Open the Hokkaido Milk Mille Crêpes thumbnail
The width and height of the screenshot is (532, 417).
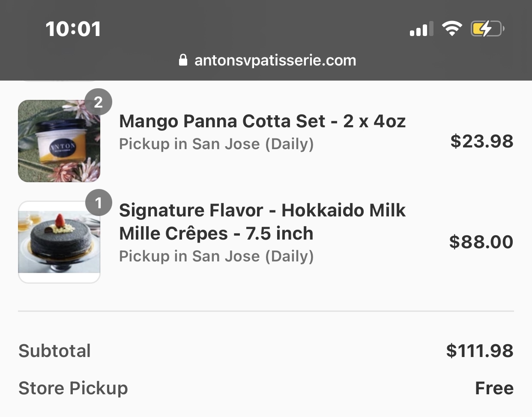coord(59,242)
